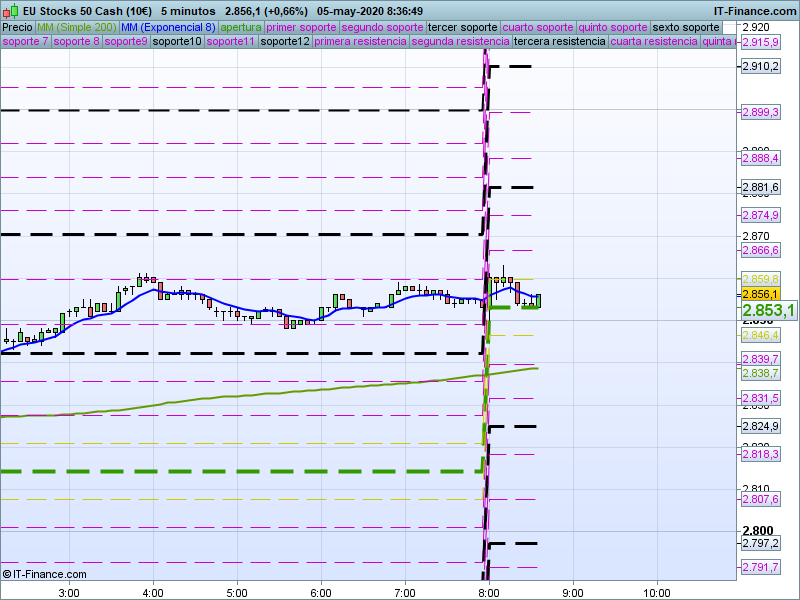
Task: Select the primera resistencia label
Action: [360, 41]
